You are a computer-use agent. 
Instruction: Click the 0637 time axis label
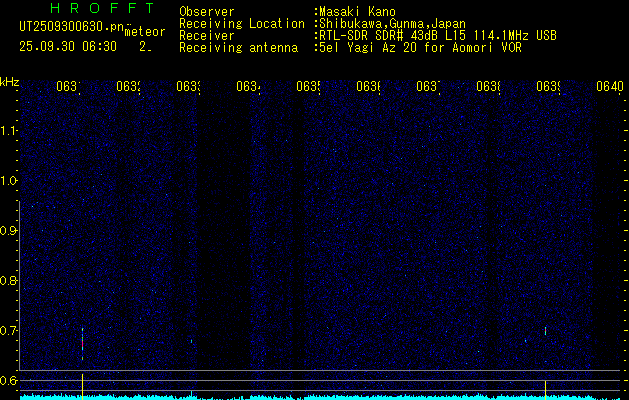[x=428, y=86]
